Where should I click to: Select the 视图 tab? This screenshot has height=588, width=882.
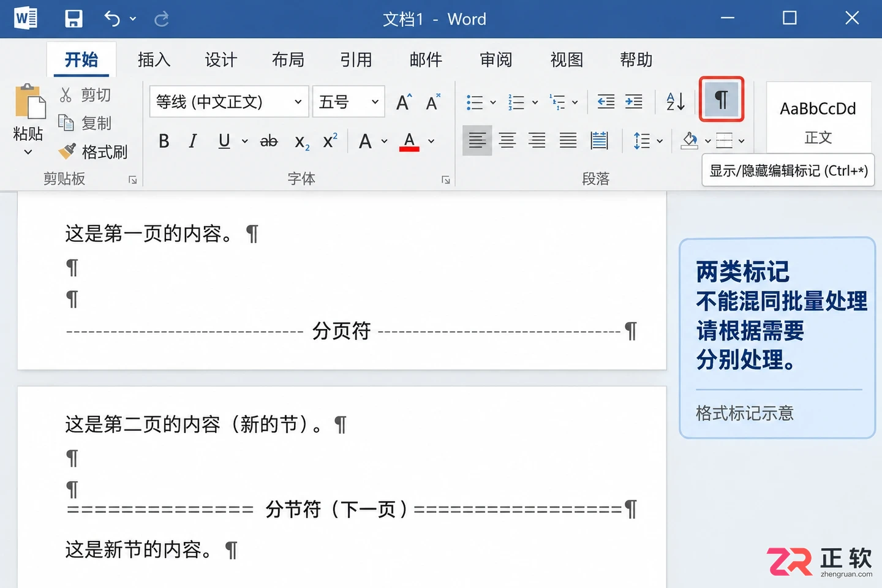[567, 59]
